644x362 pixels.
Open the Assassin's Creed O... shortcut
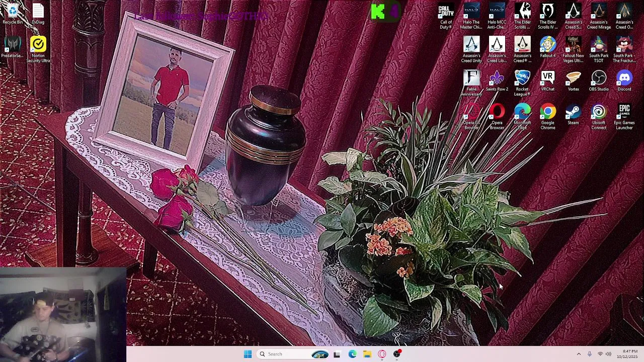(x=624, y=16)
